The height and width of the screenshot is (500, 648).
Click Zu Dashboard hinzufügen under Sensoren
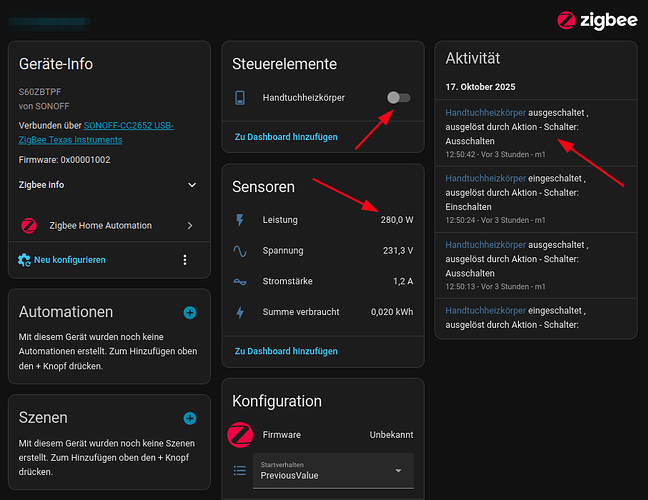tap(286, 352)
